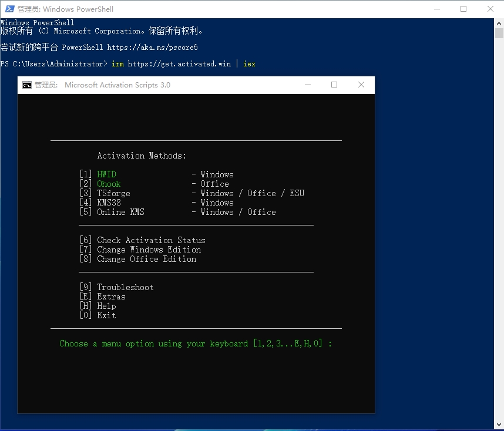The image size is (504, 431).
Task: Click the PowerShell scrollbar down arrow
Action: pos(499,425)
